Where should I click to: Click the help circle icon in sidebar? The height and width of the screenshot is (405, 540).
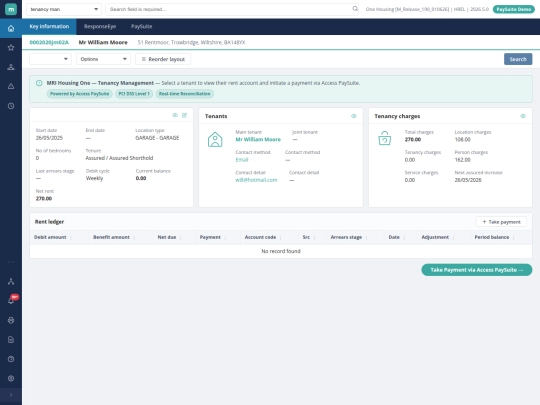tap(11, 359)
